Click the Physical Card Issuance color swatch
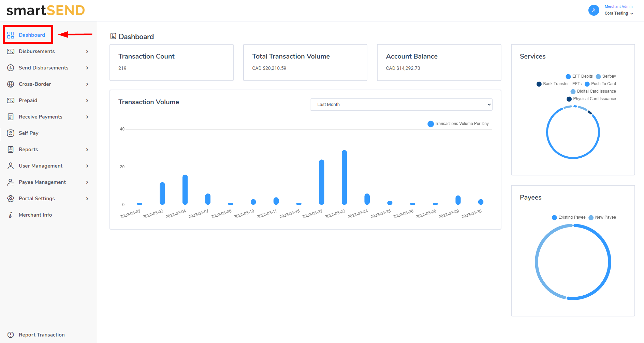 pos(569,99)
